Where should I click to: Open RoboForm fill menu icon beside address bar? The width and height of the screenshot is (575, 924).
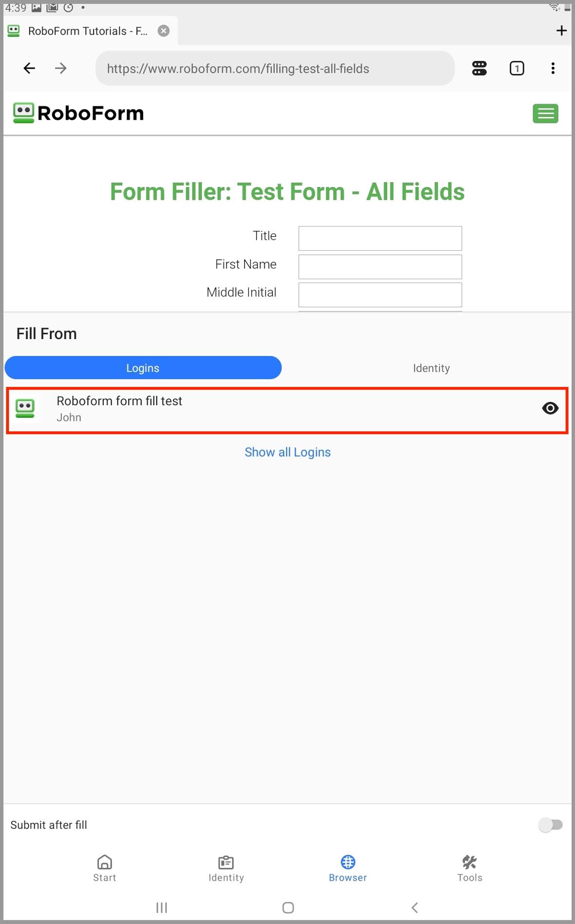click(479, 68)
